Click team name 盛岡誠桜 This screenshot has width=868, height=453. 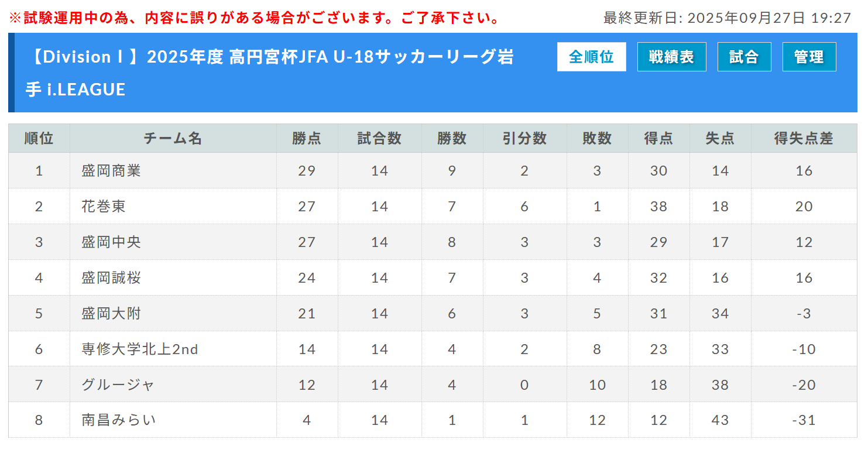(111, 278)
